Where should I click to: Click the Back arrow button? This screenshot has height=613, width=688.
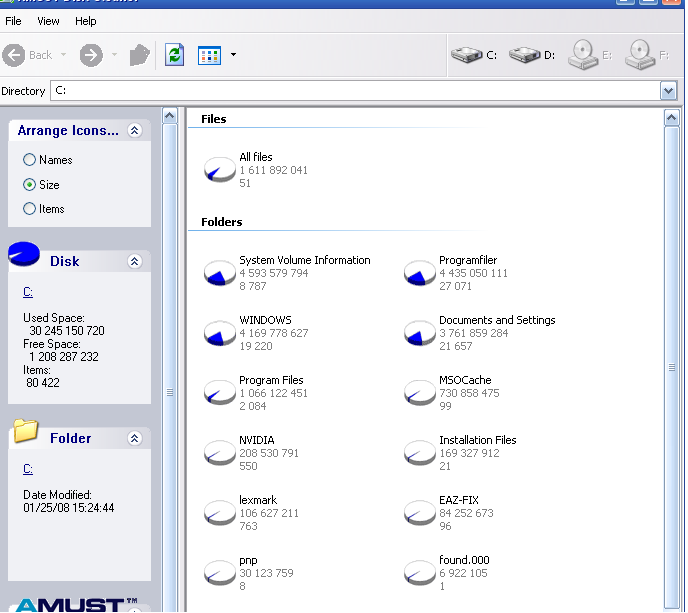coord(15,55)
